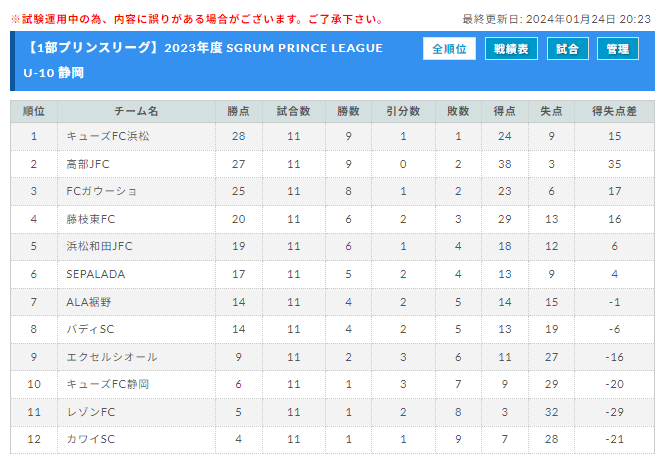The height and width of the screenshot is (462, 662).
Task: Select the キューズFC静岡 team name
Action: 108,384
